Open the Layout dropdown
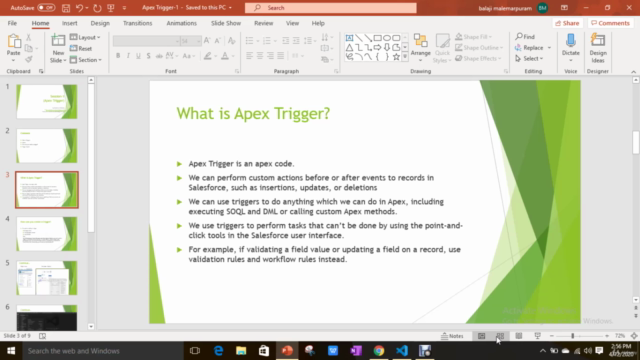This screenshot has height=360, width=640. point(85,37)
